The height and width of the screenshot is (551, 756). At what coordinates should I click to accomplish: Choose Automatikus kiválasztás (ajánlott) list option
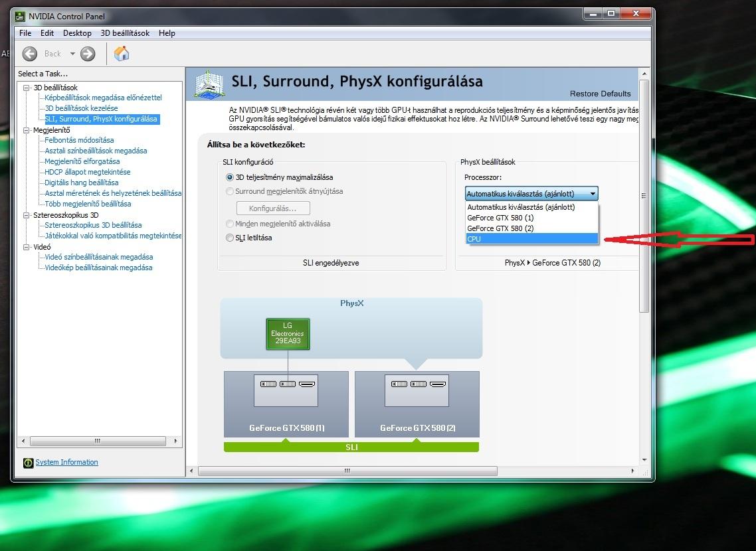point(532,207)
